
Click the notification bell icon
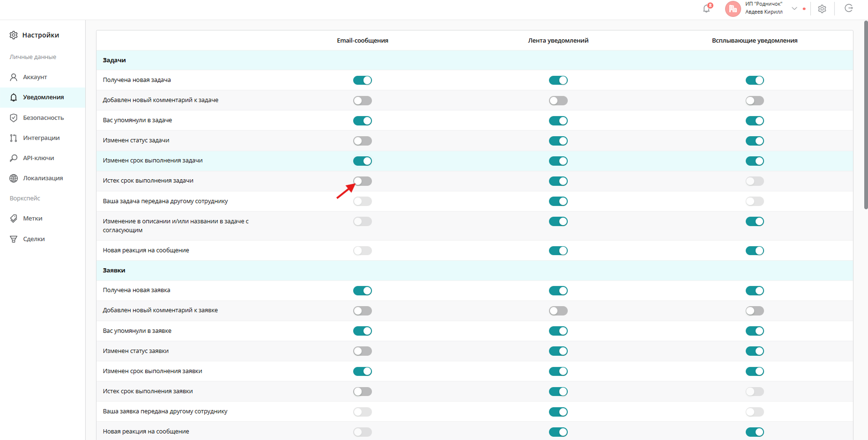point(706,8)
